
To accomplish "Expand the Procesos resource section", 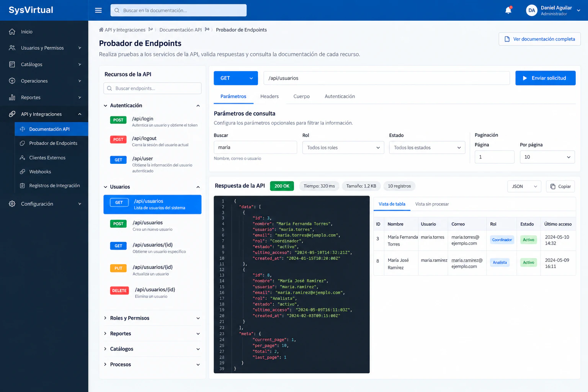I will [152, 364].
